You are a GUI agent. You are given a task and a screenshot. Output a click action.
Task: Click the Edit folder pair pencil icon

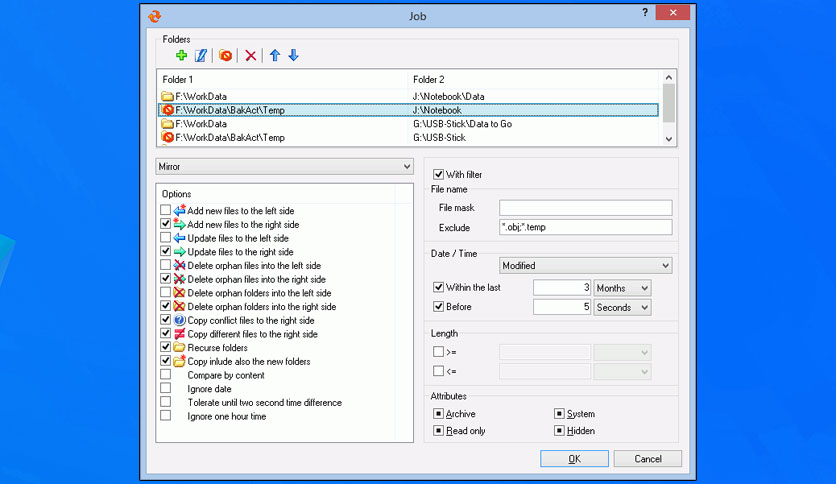coord(200,55)
